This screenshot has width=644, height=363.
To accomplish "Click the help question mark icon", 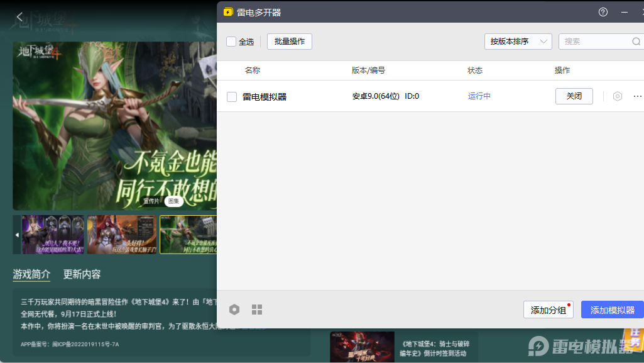I will pos(603,12).
